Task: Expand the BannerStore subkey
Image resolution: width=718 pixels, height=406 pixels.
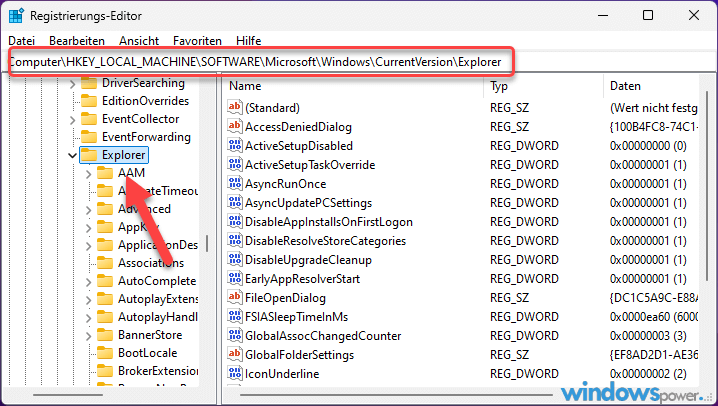Action: (88, 336)
